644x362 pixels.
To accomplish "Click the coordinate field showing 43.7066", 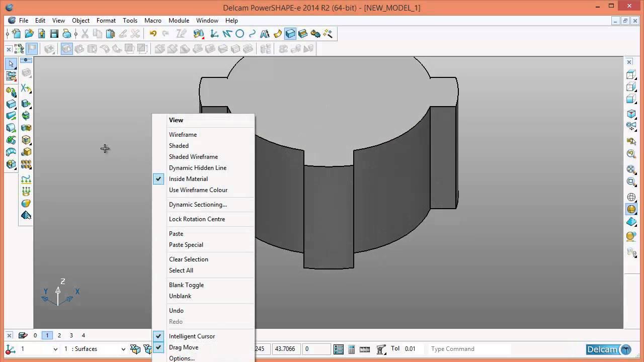I will coord(285,349).
